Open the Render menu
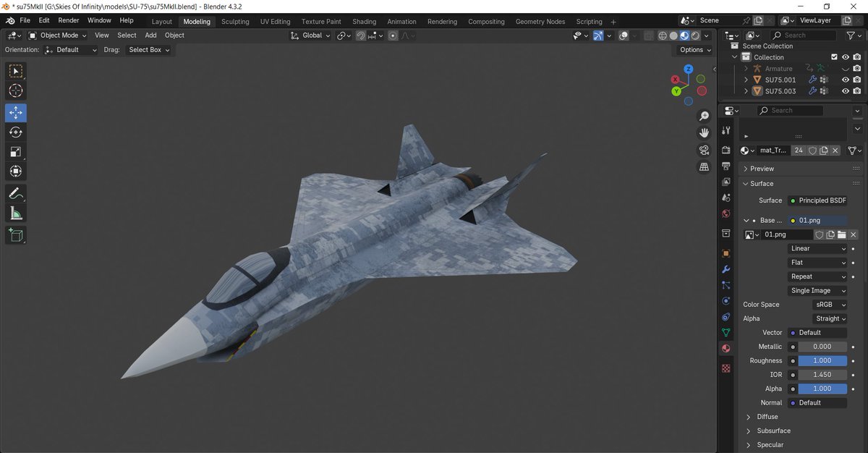The height and width of the screenshot is (453, 868). [x=69, y=21]
